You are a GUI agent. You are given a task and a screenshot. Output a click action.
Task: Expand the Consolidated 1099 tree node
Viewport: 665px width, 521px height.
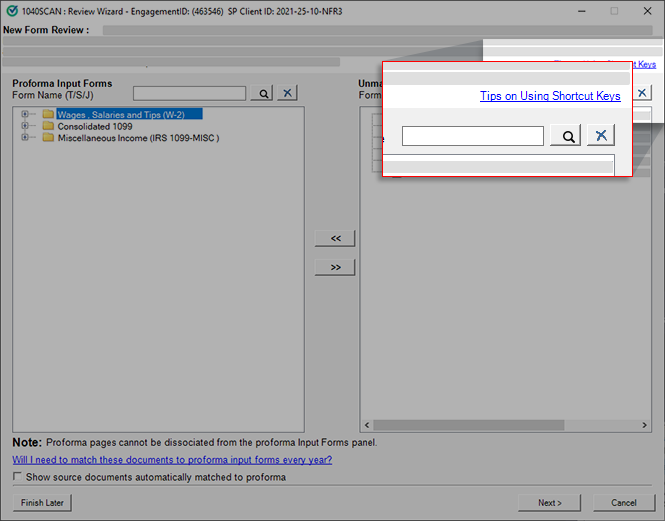[x=25, y=126]
